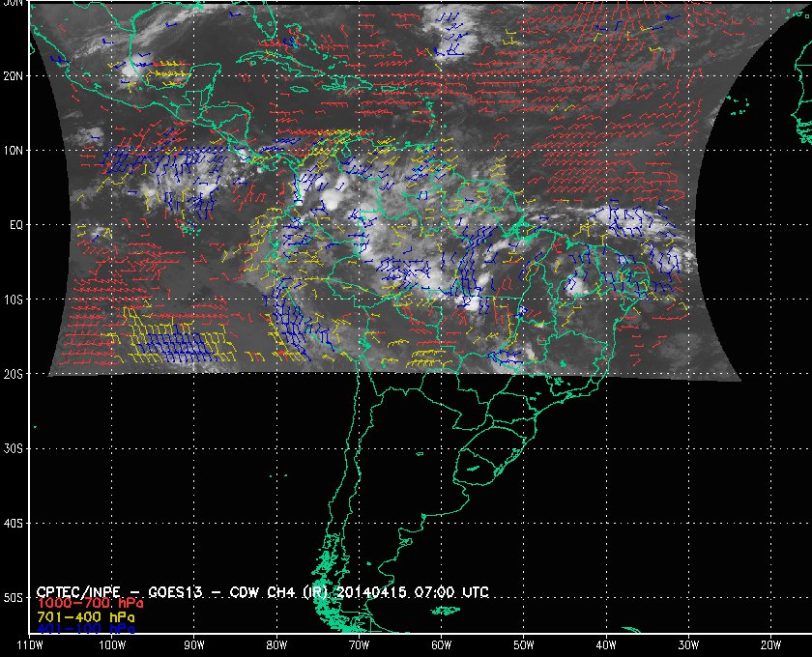Click the 10N latitude label

pyautogui.click(x=13, y=151)
